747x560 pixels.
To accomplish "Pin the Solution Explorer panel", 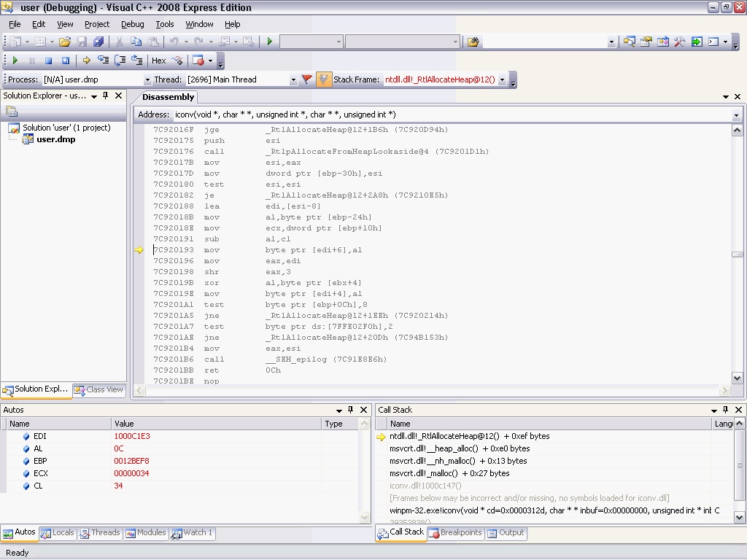I will point(106,96).
